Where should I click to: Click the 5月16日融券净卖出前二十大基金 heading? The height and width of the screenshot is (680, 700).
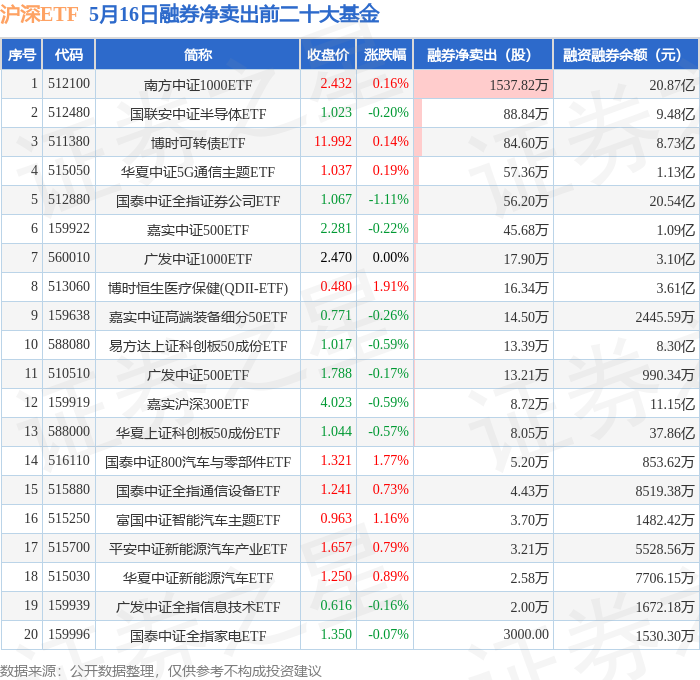[x=234, y=14]
